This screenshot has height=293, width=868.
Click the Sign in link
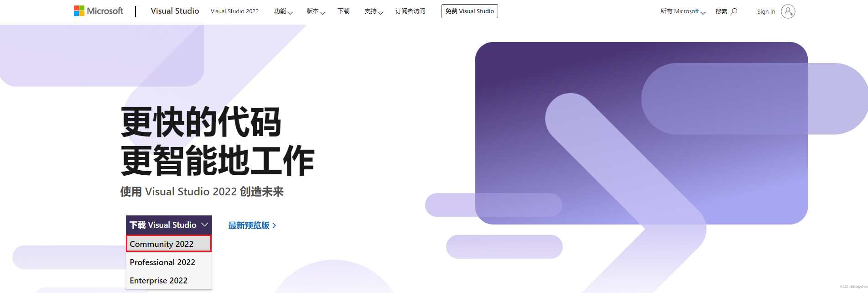[766, 12]
